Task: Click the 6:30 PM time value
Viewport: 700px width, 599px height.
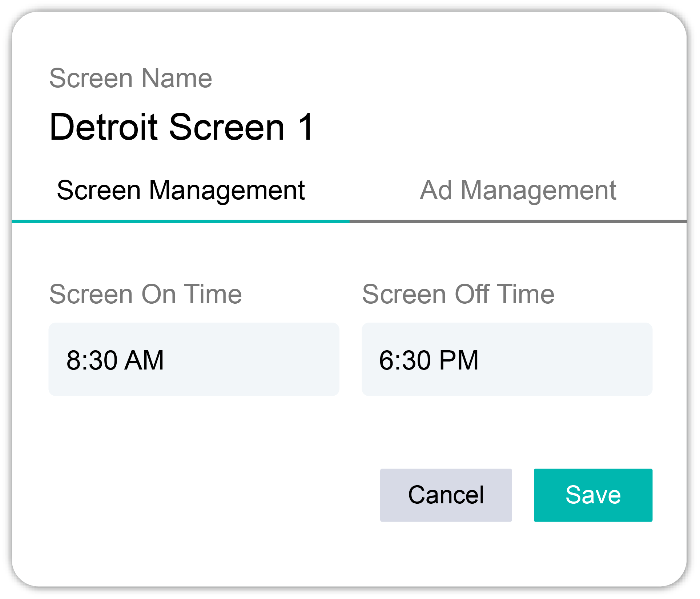Action: tap(429, 360)
